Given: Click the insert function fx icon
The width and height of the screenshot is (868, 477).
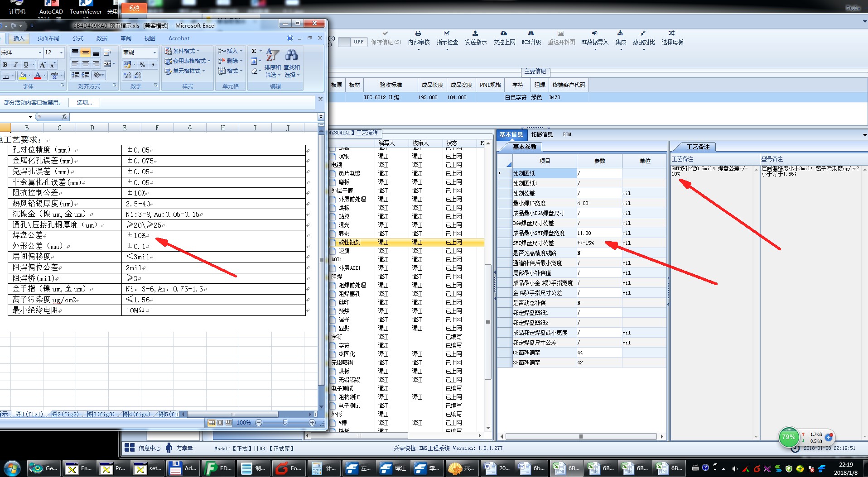Looking at the screenshot, I should pos(64,117).
